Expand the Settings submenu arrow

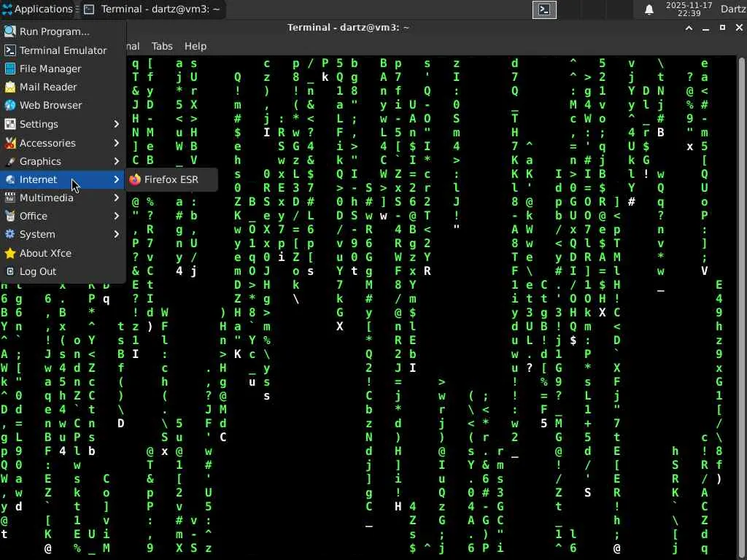(x=116, y=124)
